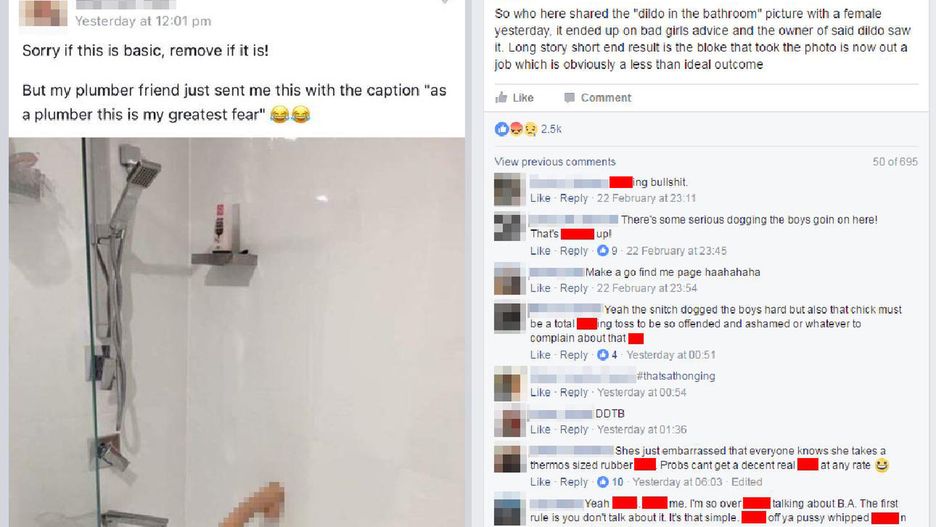
Task: Expand View previous comments
Action: click(x=555, y=162)
